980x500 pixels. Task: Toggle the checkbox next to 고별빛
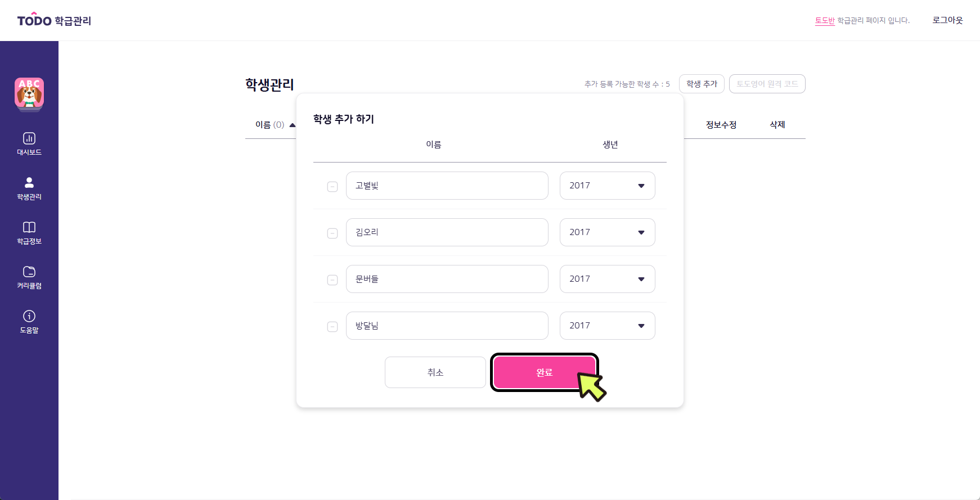[x=332, y=186]
